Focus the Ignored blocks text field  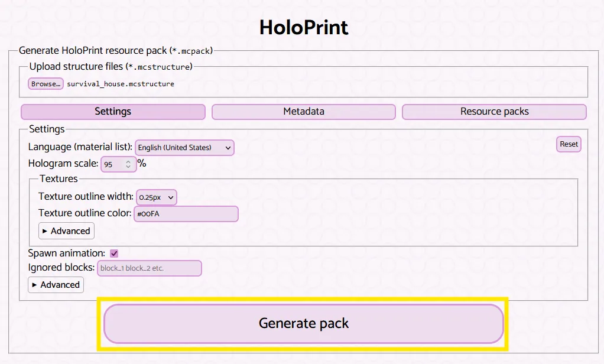150,268
